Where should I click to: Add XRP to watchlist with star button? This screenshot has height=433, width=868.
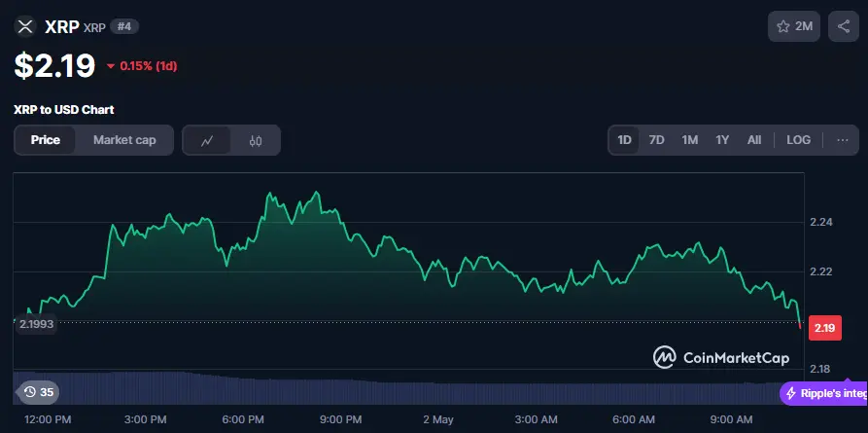point(794,26)
